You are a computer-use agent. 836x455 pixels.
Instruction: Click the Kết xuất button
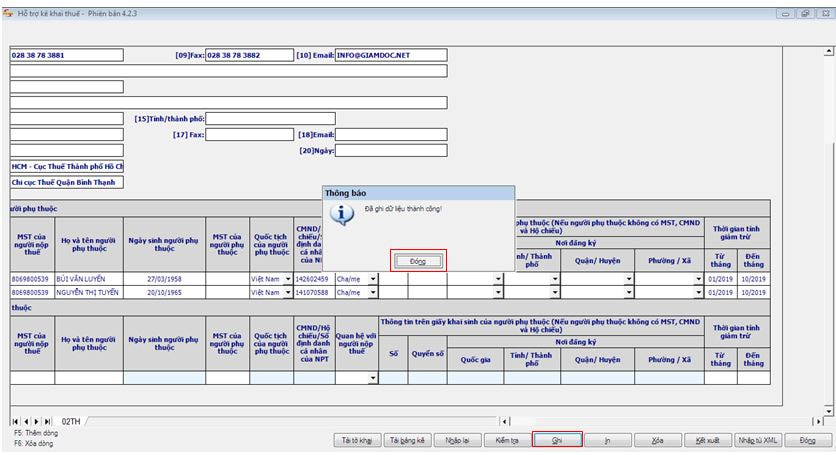(708, 440)
